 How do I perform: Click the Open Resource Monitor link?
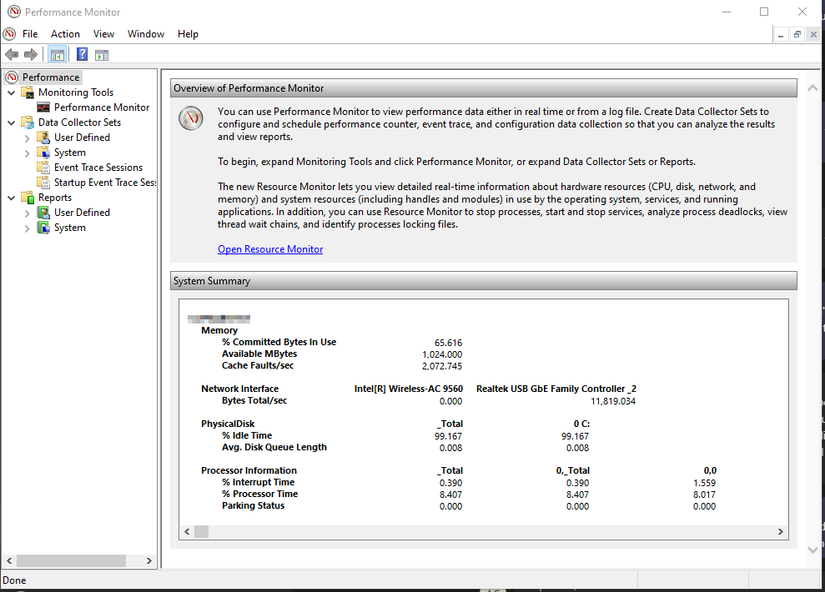[270, 247]
